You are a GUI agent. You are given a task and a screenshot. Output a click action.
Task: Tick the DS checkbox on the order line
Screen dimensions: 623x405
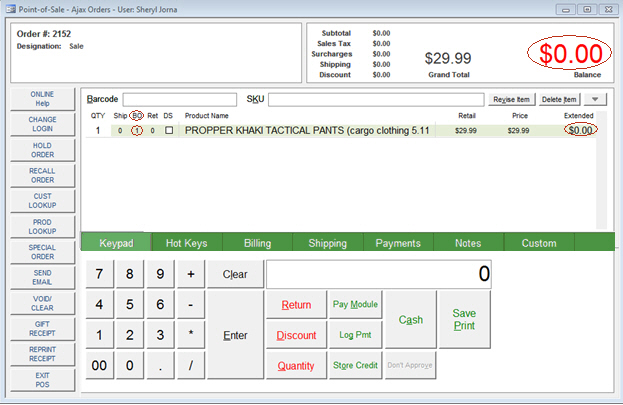click(x=169, y=130)
